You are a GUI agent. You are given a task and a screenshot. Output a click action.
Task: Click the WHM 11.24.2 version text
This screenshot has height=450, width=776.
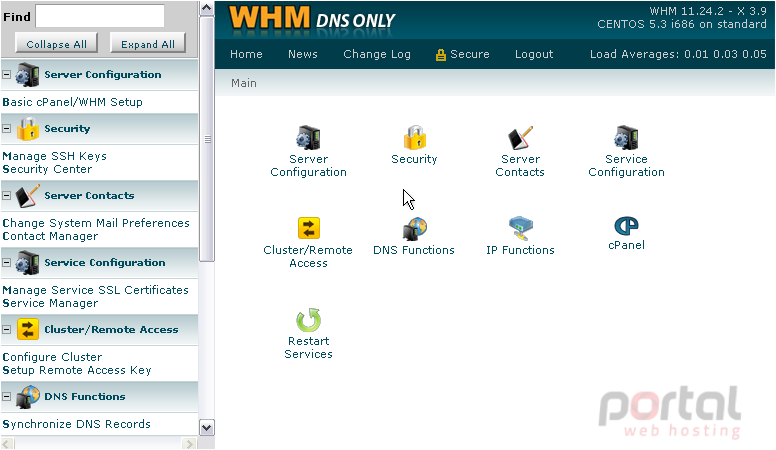point(708,11)
